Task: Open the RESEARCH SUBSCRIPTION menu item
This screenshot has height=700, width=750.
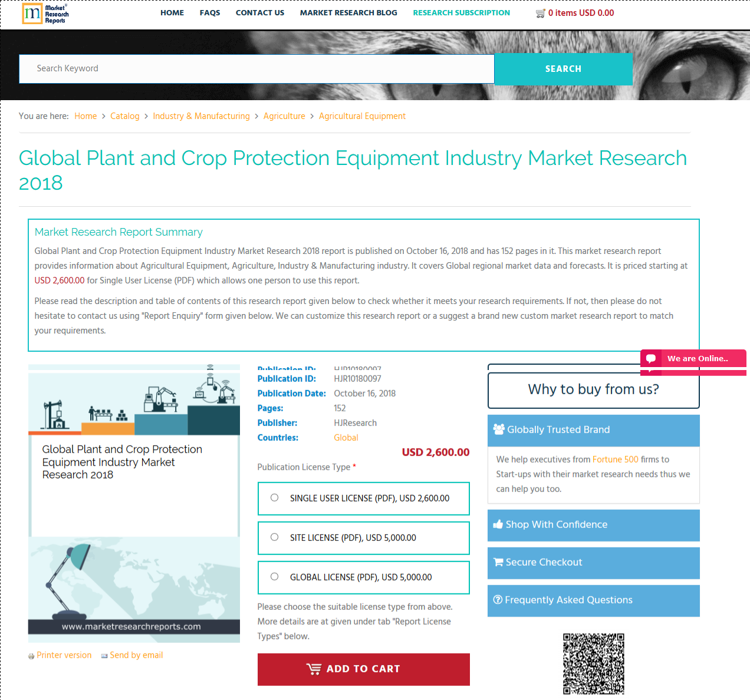Action: click(461, 12)
